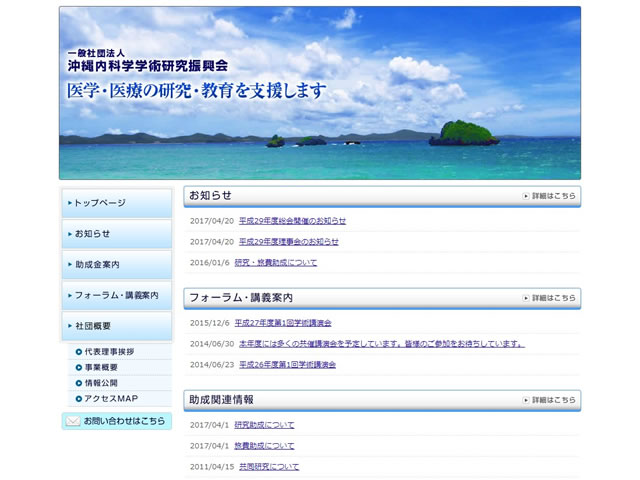Image resolution: width=640 pixels, height=480 pixels.
Task: Click the お知らせ section heading
Action: pyautogui.click(x=210, y=196)
